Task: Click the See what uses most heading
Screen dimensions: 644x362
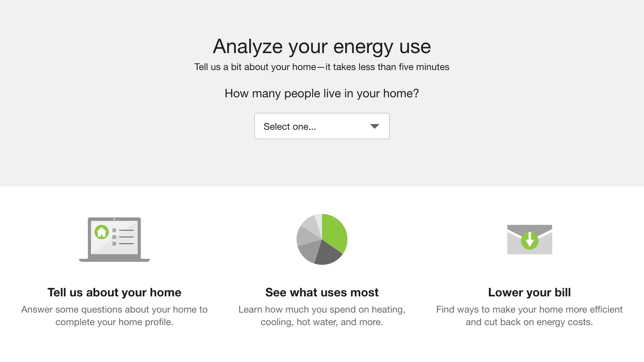Action: coord(322,292)
